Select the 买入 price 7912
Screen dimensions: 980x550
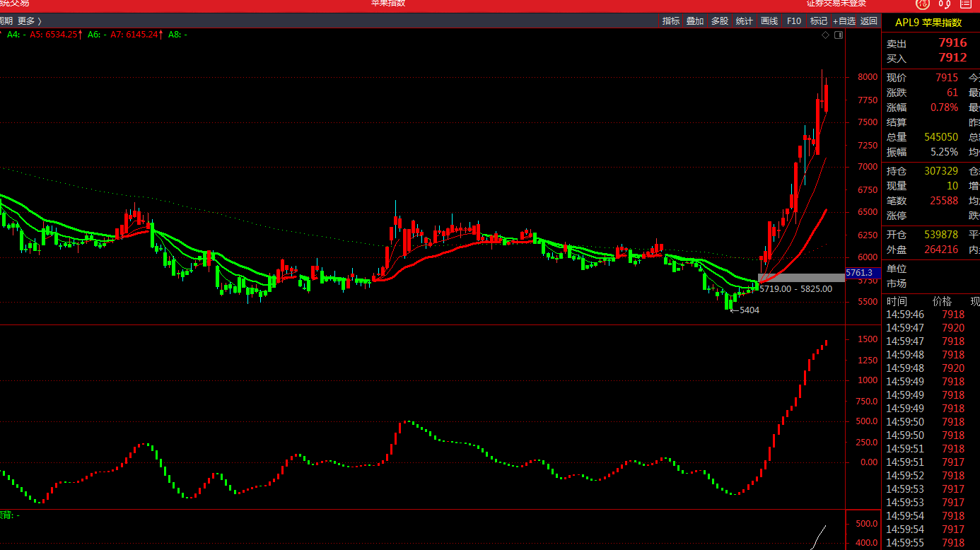(x=952, y=58)
